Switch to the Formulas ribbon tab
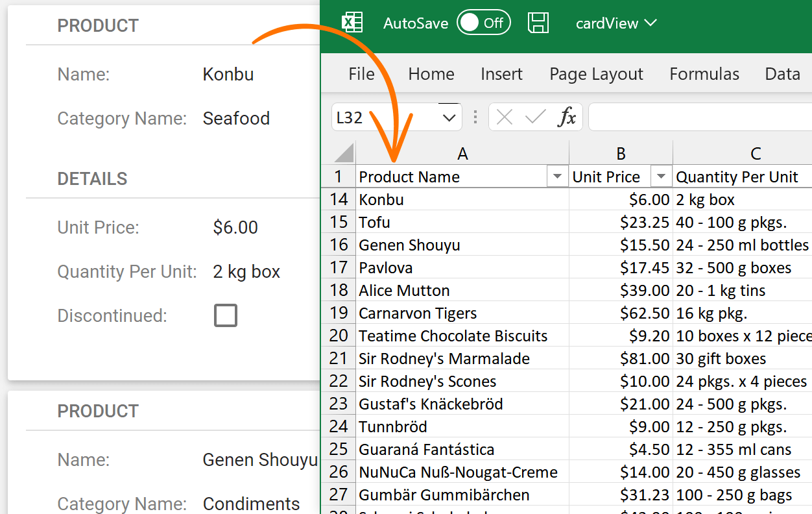 point(704,74)
